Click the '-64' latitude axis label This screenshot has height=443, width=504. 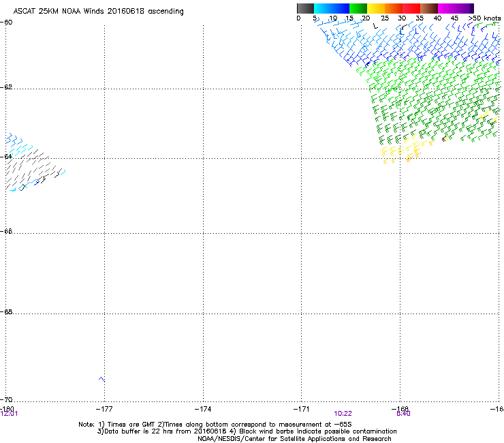pyautogui.click(x=6, y=157)
